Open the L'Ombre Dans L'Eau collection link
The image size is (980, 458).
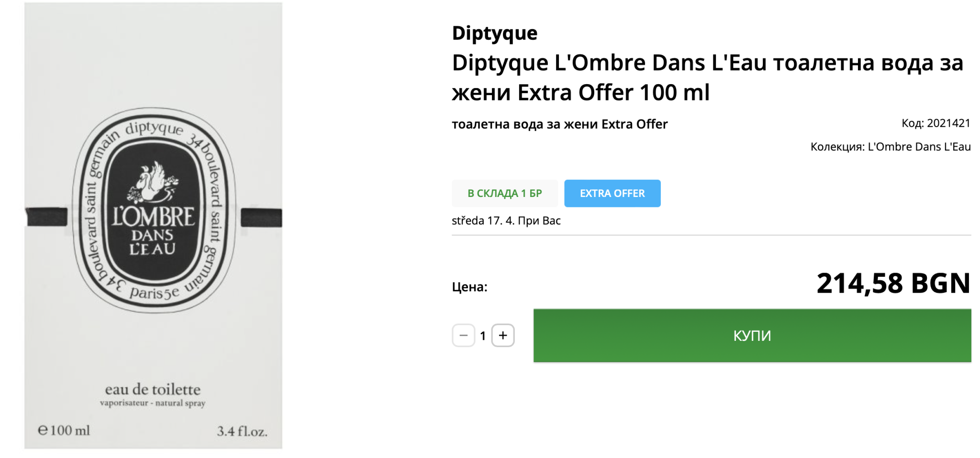point(919,147)
